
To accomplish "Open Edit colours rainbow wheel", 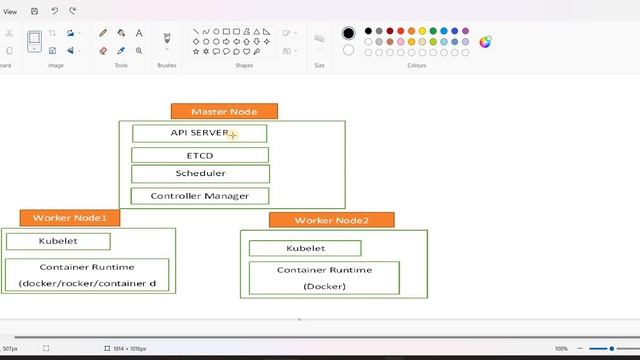I will click(x=485, y=42).
